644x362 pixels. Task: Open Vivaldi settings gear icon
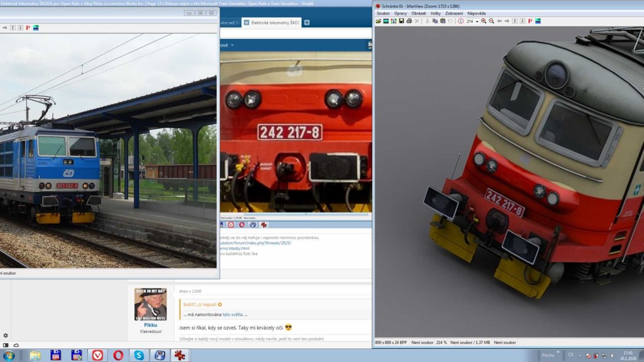pyautogui.click(x=6, y=336)
